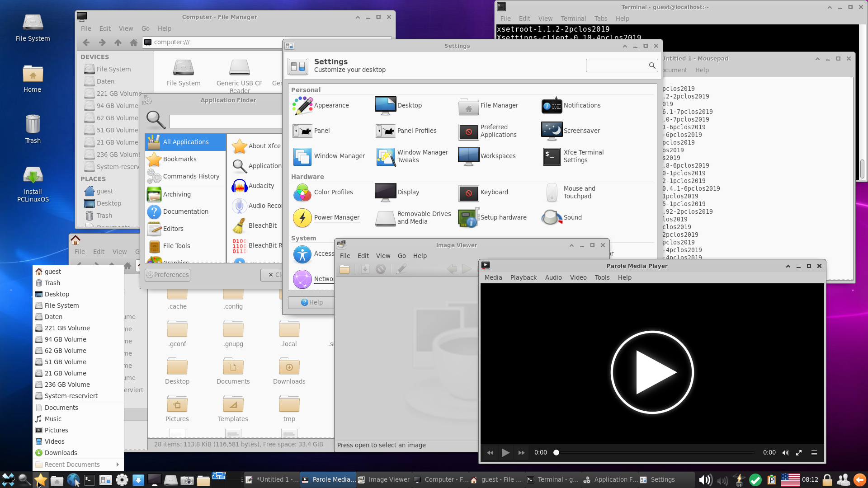This screenshot has height=488, width=868.
Task: Click the large play button in Parole
Action: pyautogui.click(x=652, y=372)
